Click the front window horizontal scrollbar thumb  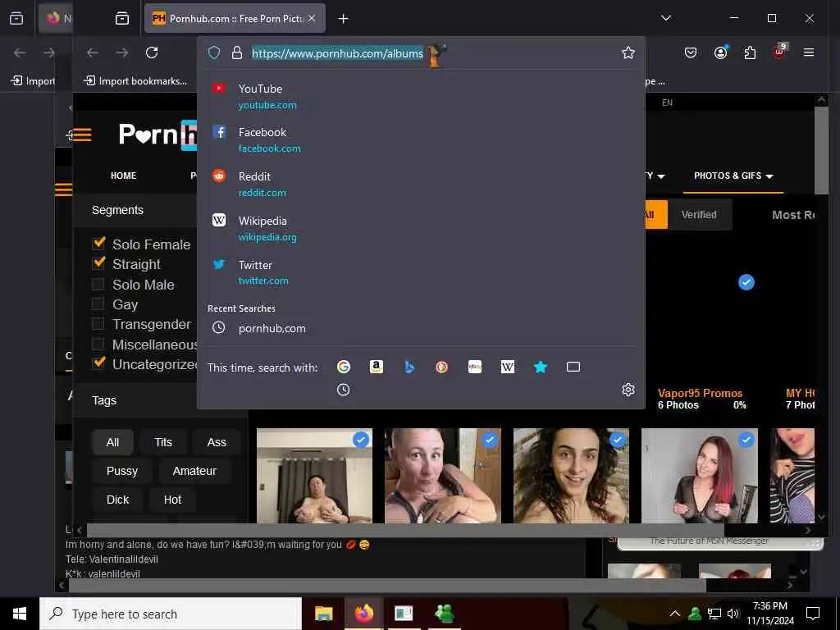tap(405, 531)
